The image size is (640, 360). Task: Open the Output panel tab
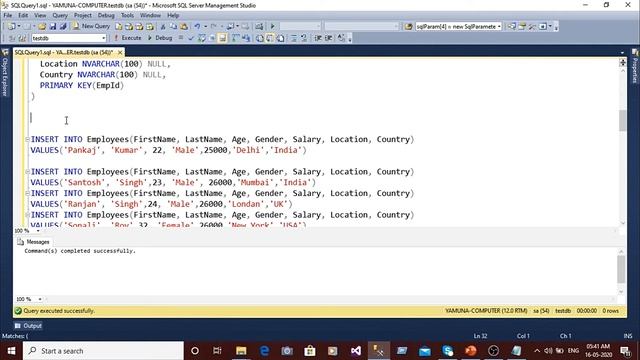click(28, 326)
